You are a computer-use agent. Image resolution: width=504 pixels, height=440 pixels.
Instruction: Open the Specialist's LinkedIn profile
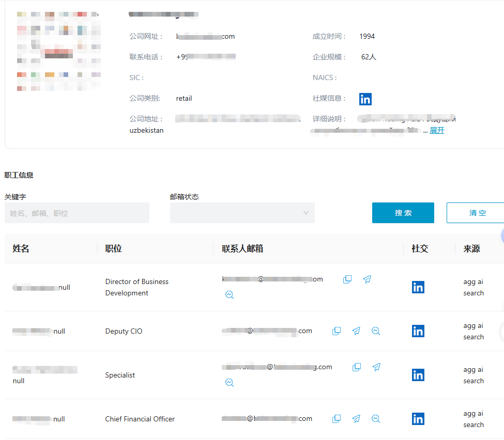coord(418,375)
